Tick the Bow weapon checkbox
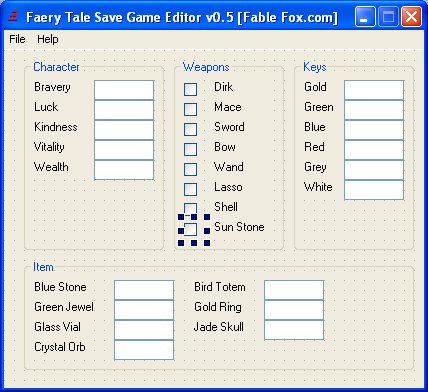This screenshot has width=428, height=392. [x=190, y=149]
